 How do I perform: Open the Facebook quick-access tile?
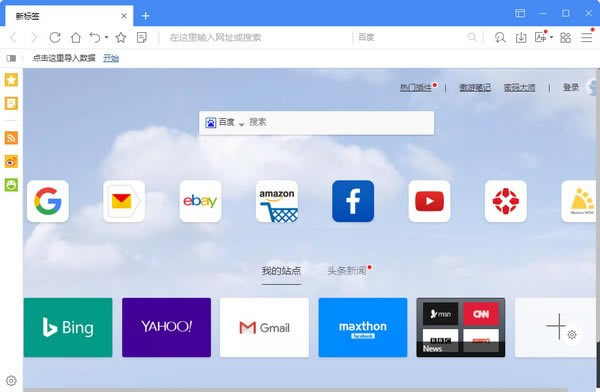click(353, 201)
